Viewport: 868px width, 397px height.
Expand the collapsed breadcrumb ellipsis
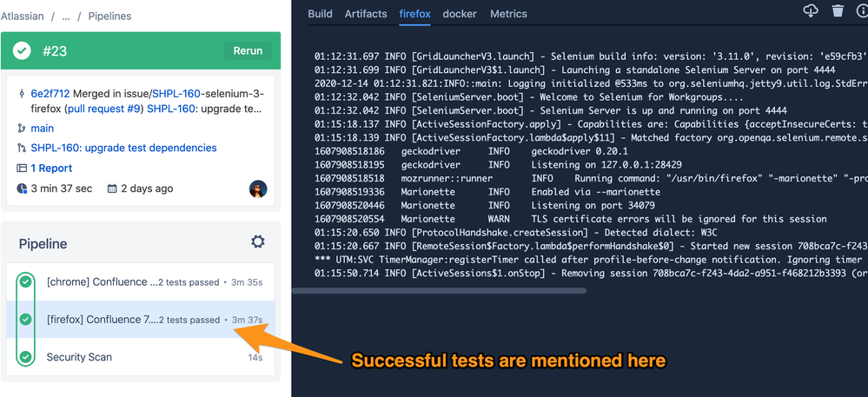tap(66, 16)
